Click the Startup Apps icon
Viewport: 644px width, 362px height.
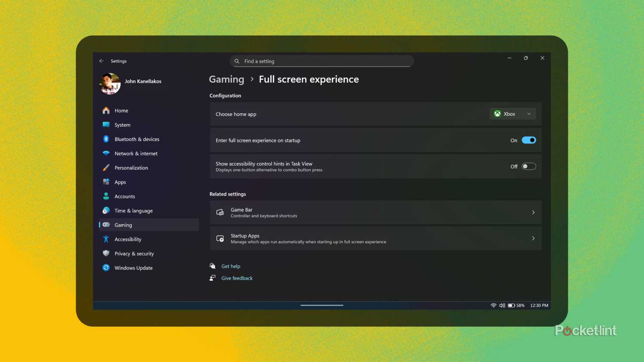(220, 238)
